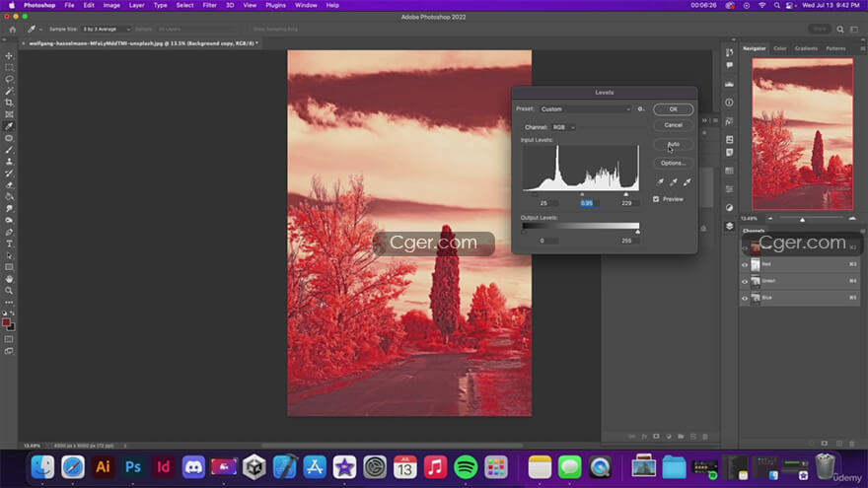Hide the Blue channel

745,298
